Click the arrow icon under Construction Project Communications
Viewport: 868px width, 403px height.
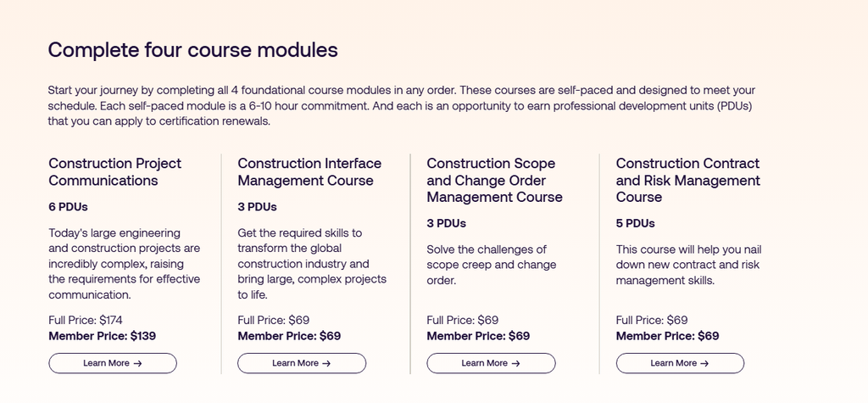137,363
